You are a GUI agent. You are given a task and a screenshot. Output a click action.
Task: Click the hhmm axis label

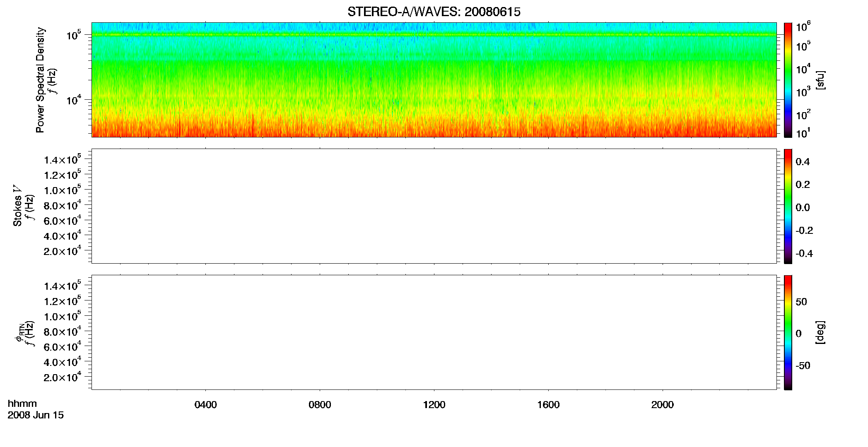point(22,404)
